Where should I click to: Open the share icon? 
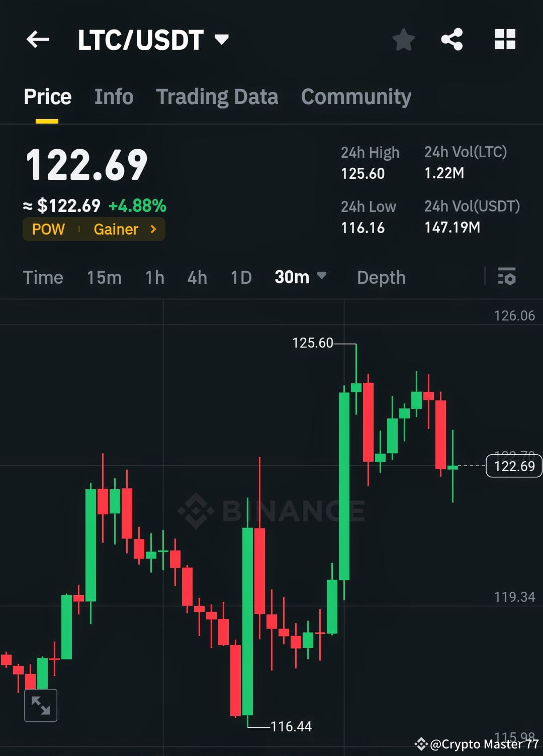click(x=451, y=40)
